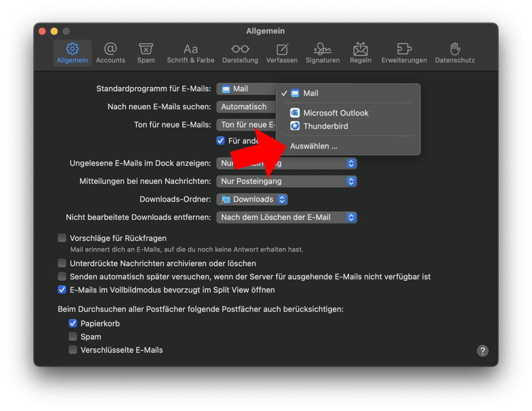
Task: Open the Regeln settings icon
Action: point(360,53)
